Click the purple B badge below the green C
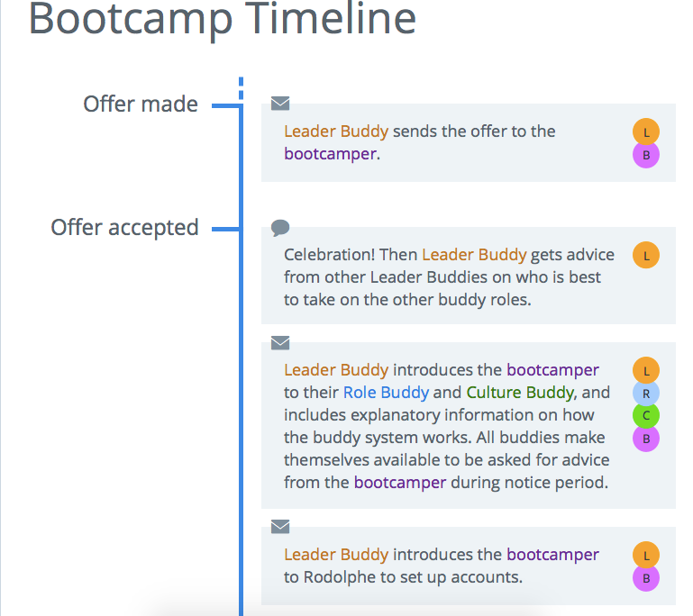693x616 pixels. 646,439
